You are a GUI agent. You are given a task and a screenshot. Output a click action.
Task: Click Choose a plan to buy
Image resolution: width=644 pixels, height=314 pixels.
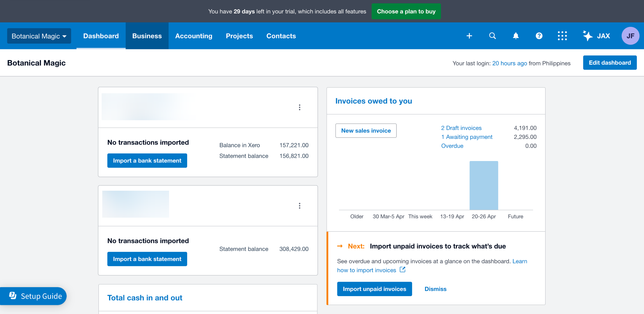click(406, 11)
